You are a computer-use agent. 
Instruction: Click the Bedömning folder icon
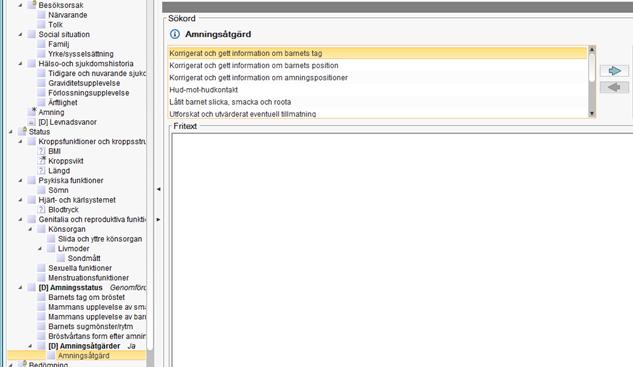[x=23, y=364]
